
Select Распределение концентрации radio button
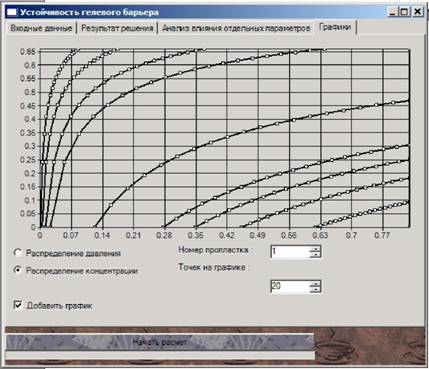click(17, 270)
